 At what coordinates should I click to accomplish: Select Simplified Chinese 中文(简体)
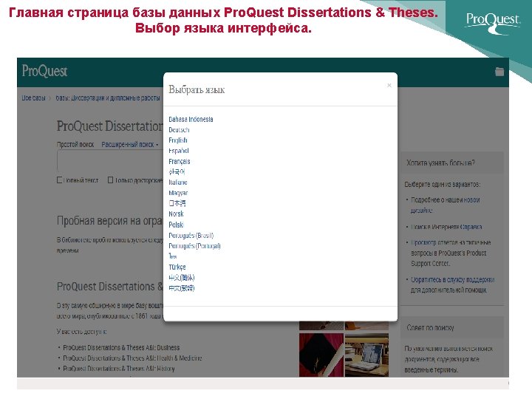pyautogui.click(x=182, y=277)
